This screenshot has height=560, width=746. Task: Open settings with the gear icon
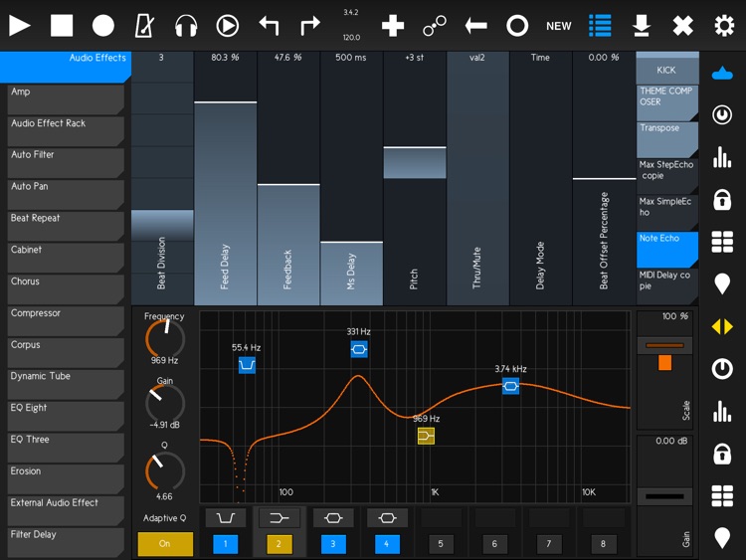(724, 26)
